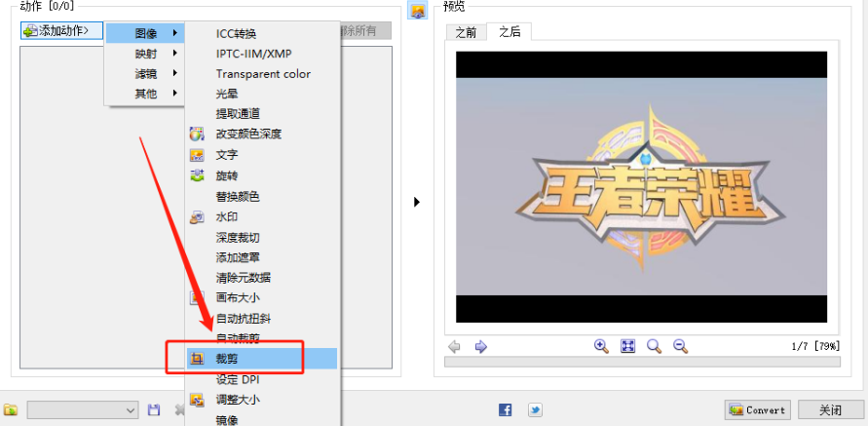Expand the 映射 submenu

[x=145, y=54]
